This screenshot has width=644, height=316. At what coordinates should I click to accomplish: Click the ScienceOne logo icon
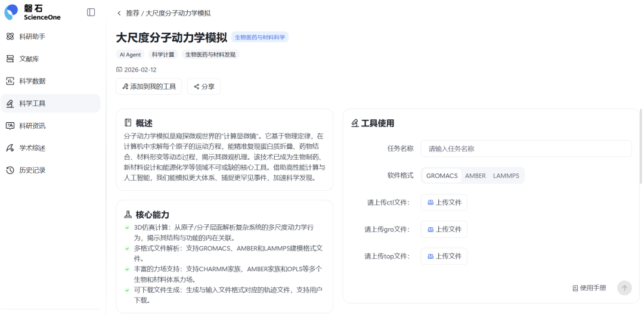[x=12, y=13]
